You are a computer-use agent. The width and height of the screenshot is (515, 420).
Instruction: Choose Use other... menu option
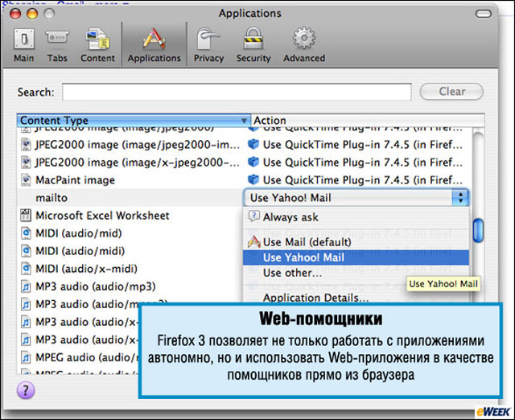point(356,273)
